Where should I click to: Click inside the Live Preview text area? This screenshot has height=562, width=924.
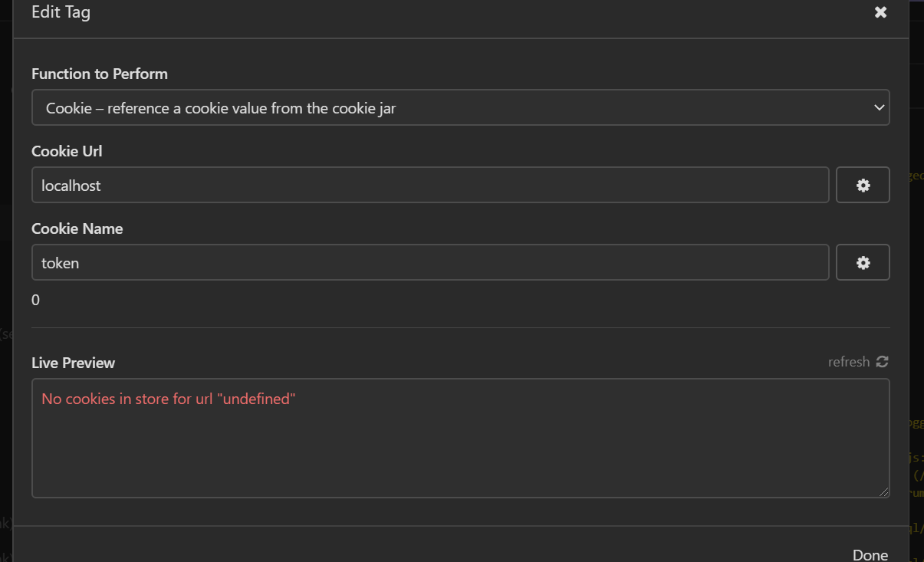click(460, 437)
